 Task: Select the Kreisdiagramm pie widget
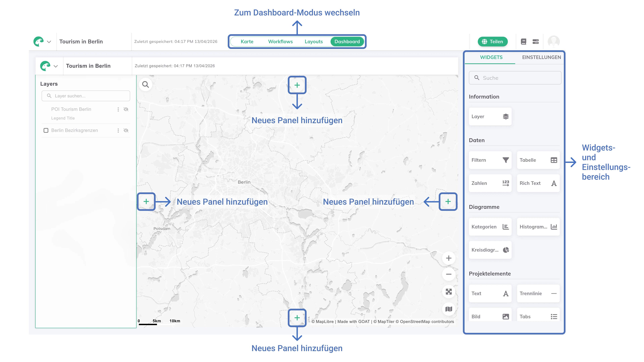click(x=490, y=250)
